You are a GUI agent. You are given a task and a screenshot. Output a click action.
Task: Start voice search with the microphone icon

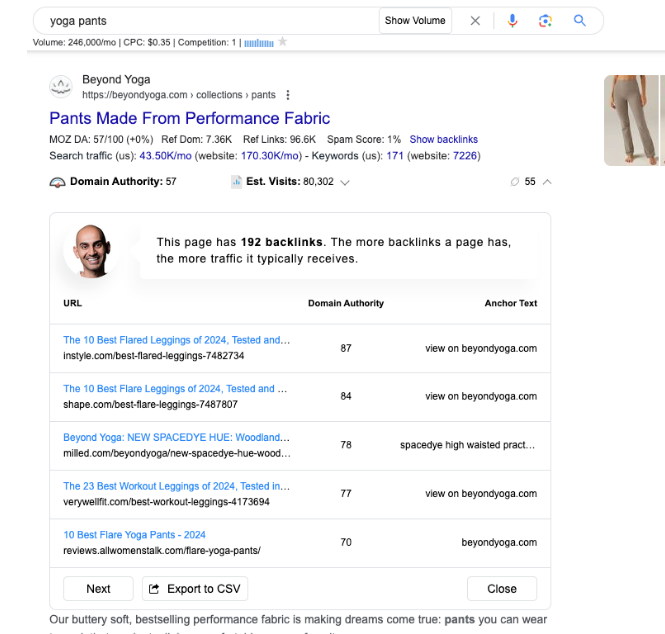point(512,21)
